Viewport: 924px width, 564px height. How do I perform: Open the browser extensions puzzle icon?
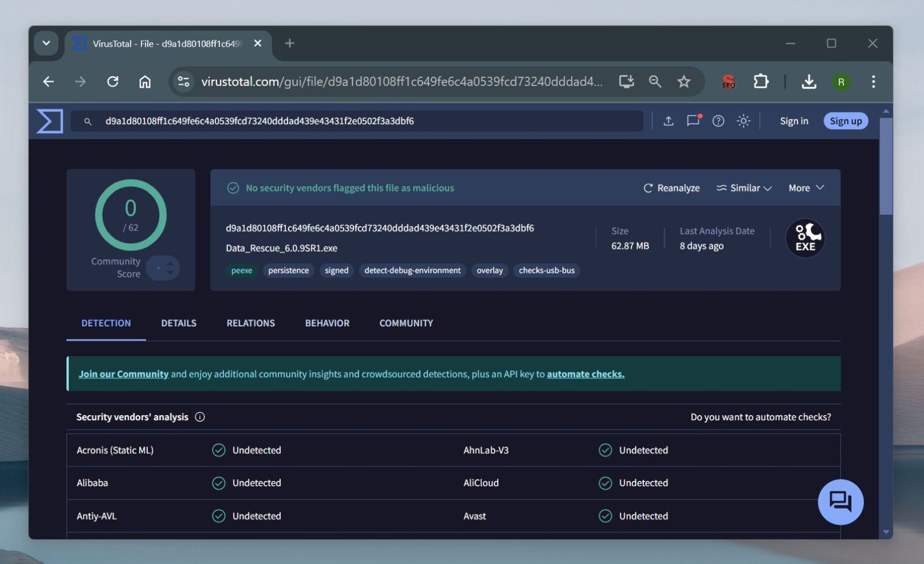click(x=761, y=82)
